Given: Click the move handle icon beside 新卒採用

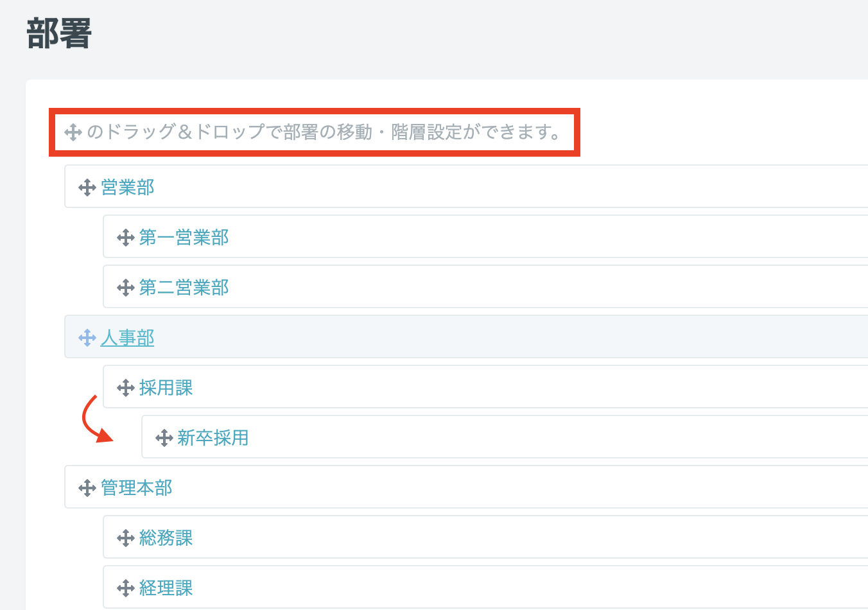Looking at the screenshot, I should click(x=164, y=438).
